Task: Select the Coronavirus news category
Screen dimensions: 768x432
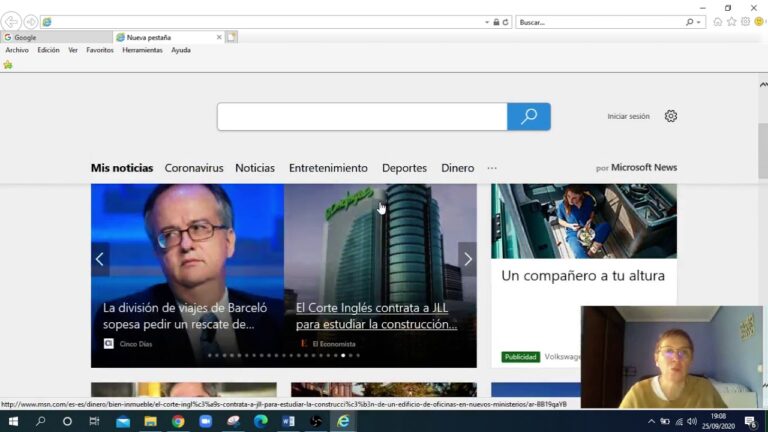Action: (194, 168)
